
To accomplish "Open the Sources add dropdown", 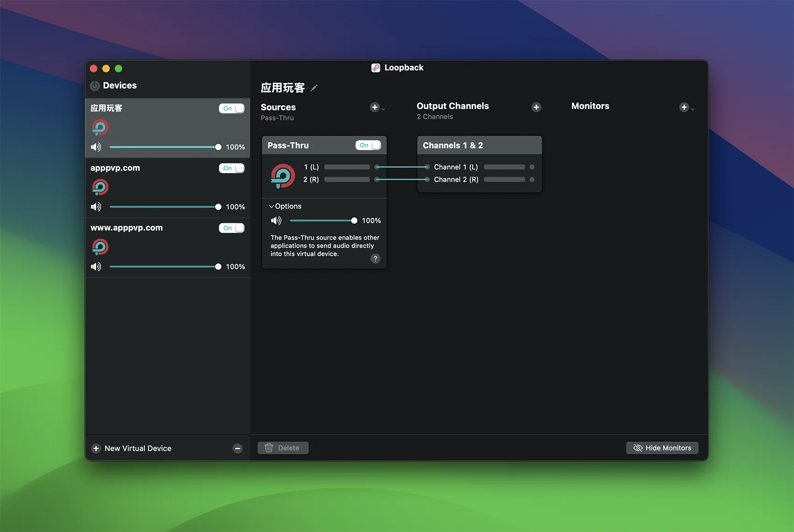I will (377, 107).
